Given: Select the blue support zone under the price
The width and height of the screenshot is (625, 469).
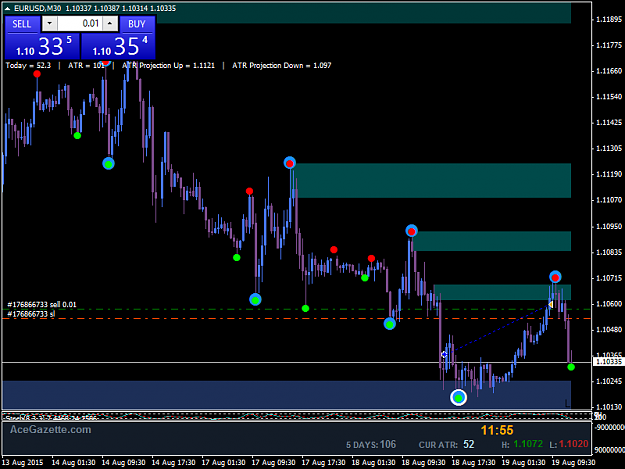Looking at the screenshot, I should coord(287,395).
